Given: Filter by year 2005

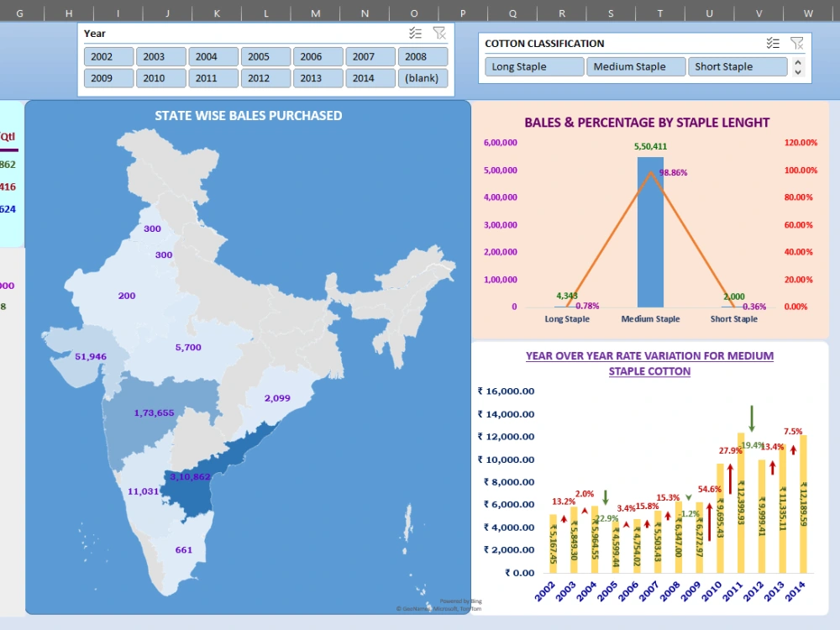Looking at the screenshot, I should [265, 57].
